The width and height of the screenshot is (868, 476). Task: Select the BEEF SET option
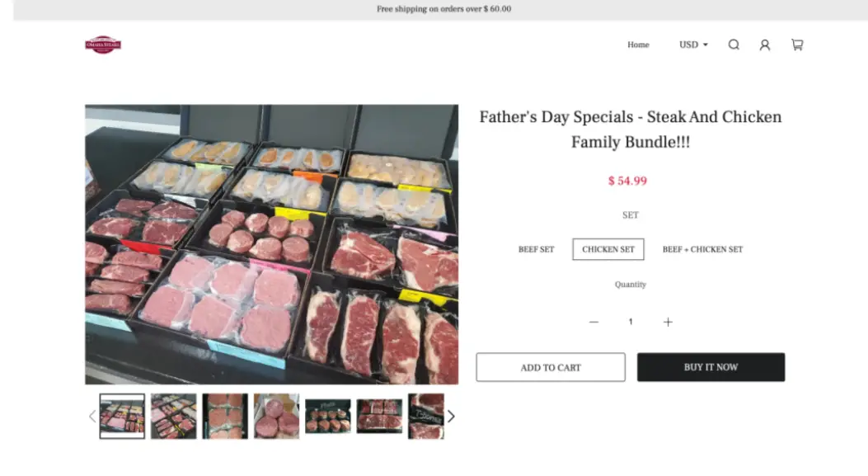coord(536,249)
